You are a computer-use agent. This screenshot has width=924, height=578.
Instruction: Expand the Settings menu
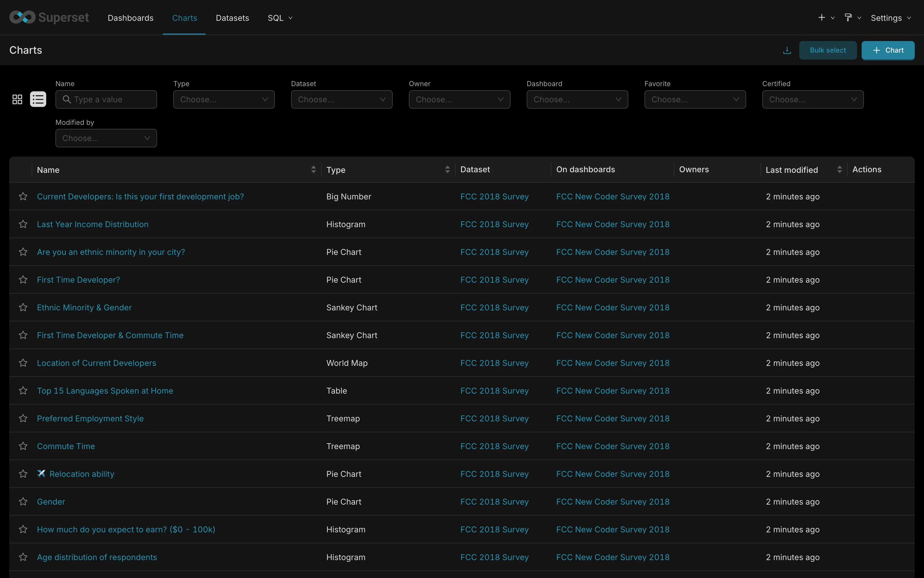tap(891, 18)
